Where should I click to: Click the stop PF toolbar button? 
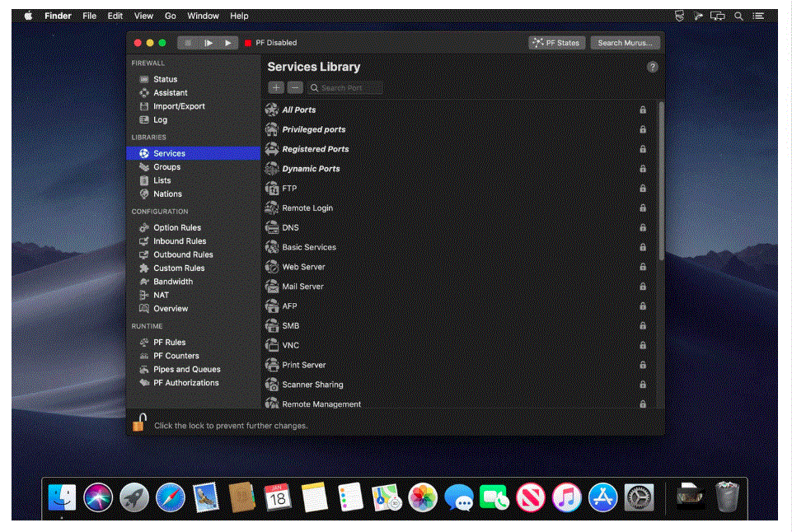pyautogui.click(x=188, y=43)
